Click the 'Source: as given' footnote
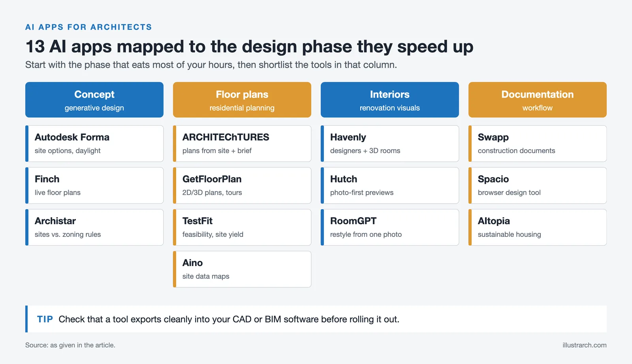The image size is (632, 364). (x=70, y=345)
